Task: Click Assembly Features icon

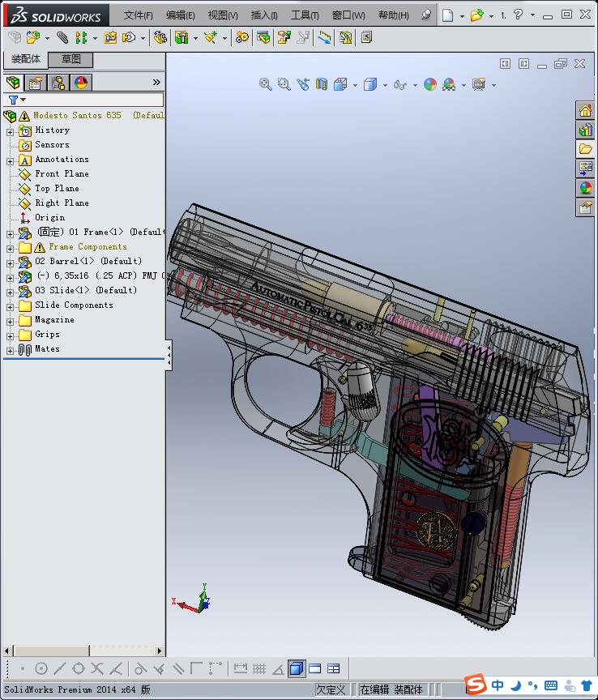Action: point(182,37)
